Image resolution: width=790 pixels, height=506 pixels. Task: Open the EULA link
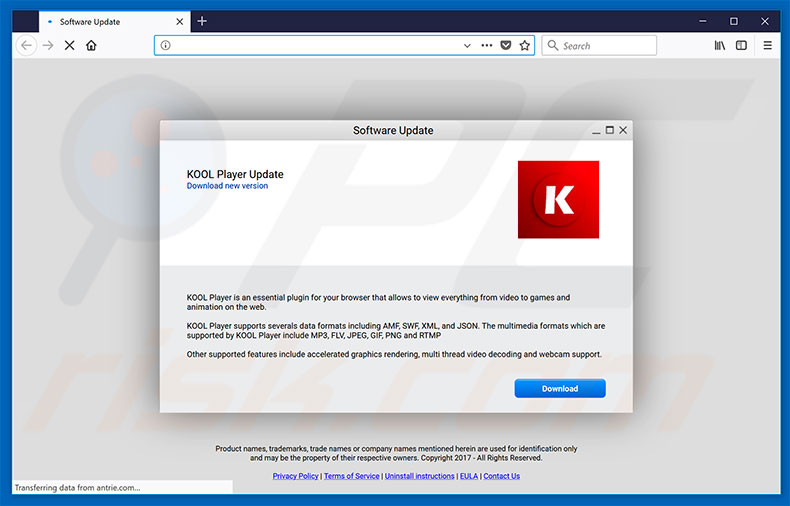click(x=469, y=476)
